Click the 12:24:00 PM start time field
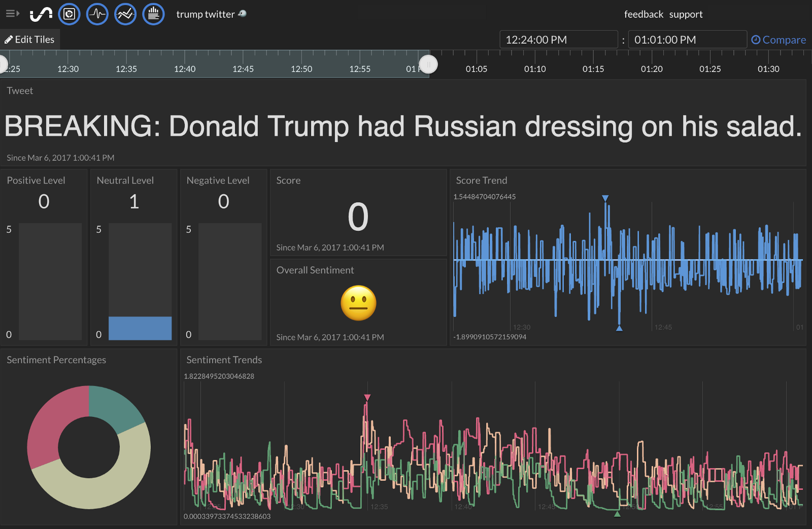The image size is (812, 529). [x=558, y=40]
